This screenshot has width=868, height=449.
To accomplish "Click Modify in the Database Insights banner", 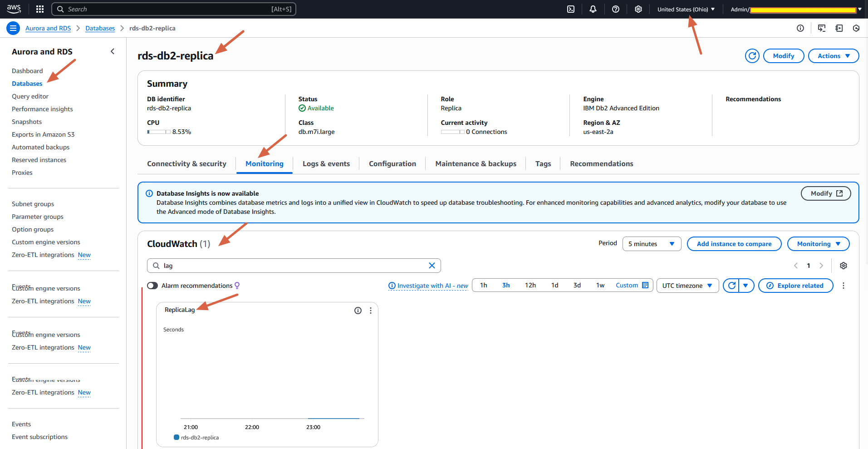I will [826, 193].
